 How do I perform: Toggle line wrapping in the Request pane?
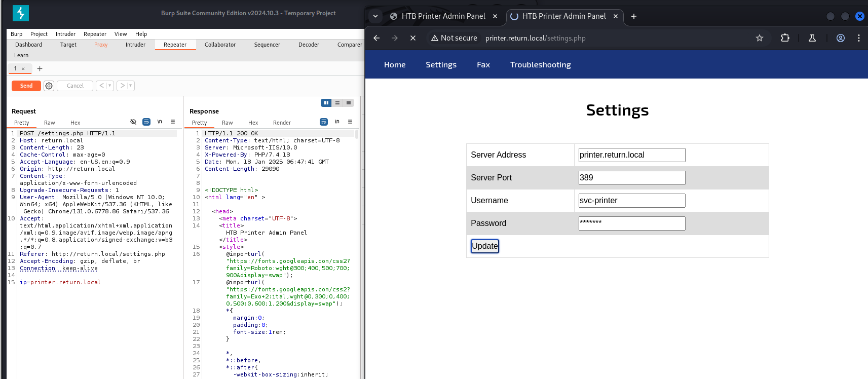pos(146,122)
